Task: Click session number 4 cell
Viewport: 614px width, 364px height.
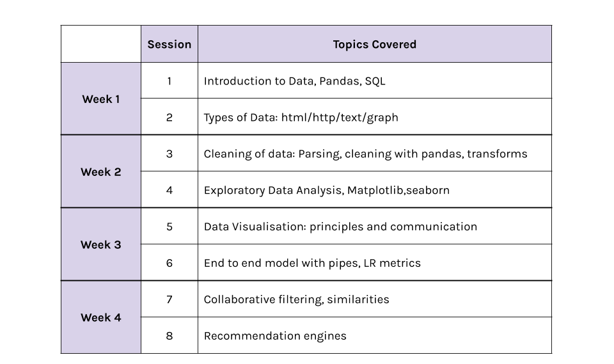Action: pyautogui.click(x=169, y=189)
